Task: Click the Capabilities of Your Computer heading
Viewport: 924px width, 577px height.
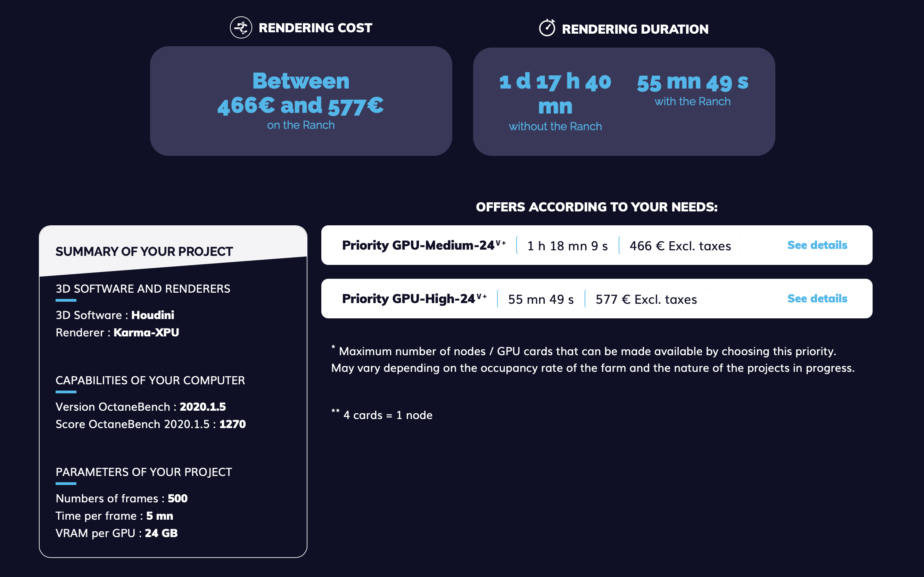Action: 150,380
